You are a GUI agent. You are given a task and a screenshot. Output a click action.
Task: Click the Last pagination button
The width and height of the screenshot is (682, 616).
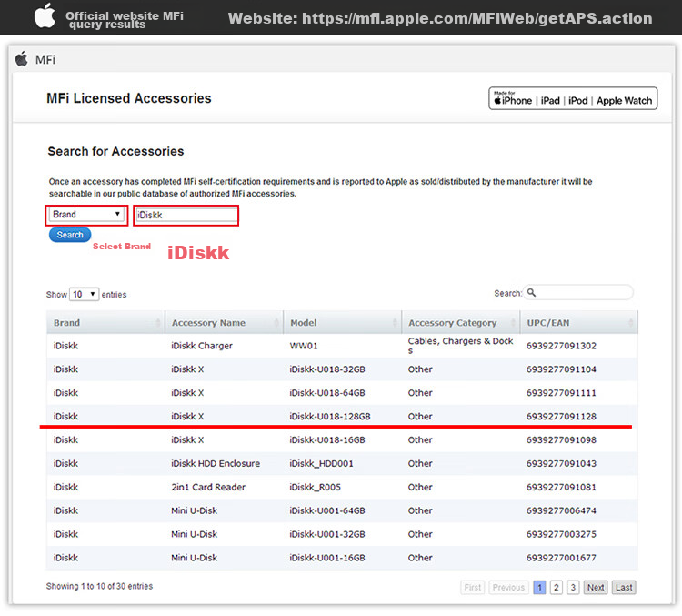pos(624,588)
